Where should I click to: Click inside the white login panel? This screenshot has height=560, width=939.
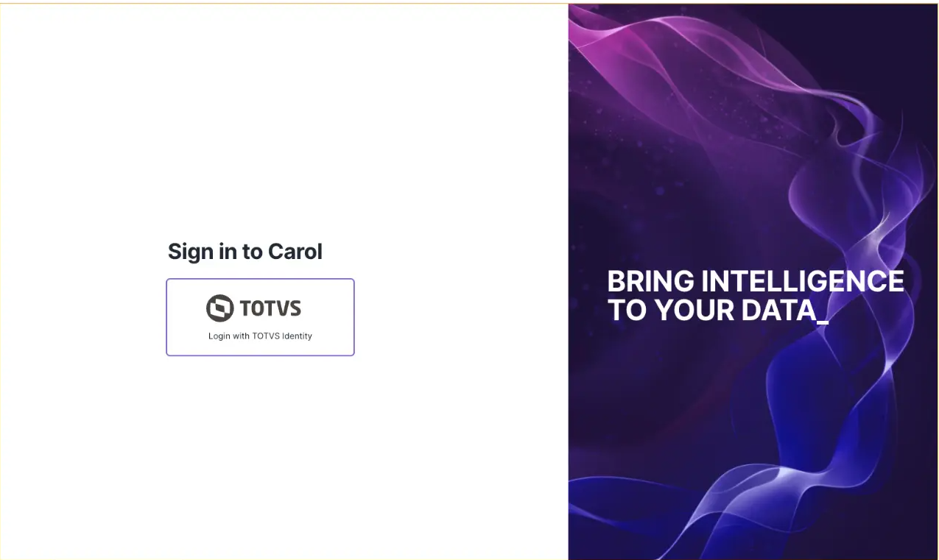point(284,442)
